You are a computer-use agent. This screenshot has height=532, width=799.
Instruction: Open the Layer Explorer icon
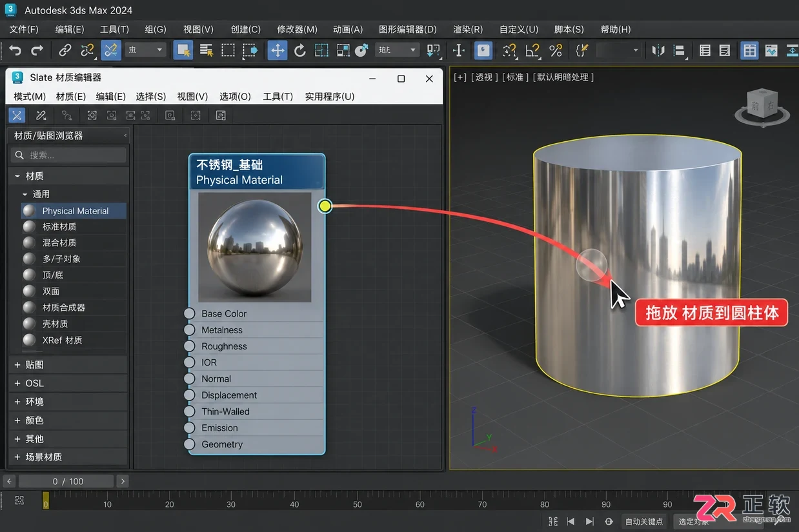(725, 50)
